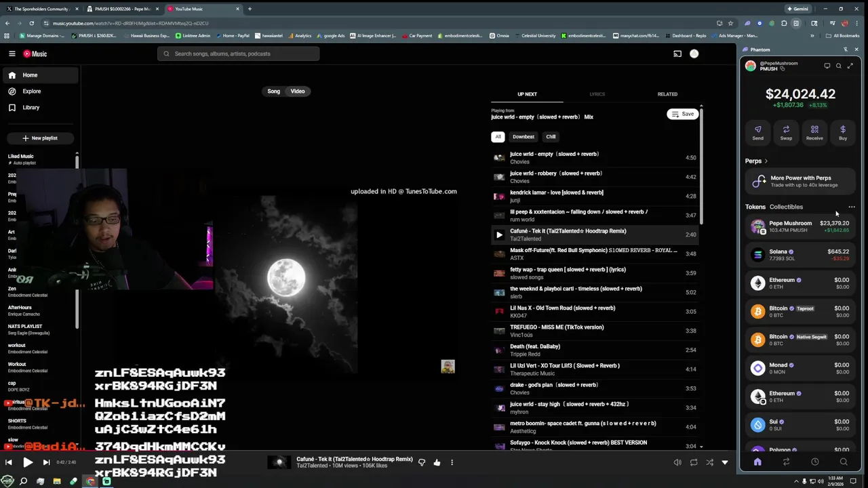Switch to the Collectibles tab in Phantom
Image resolution: width=868 pixels, height=488 pixels.
coord(786,207)
